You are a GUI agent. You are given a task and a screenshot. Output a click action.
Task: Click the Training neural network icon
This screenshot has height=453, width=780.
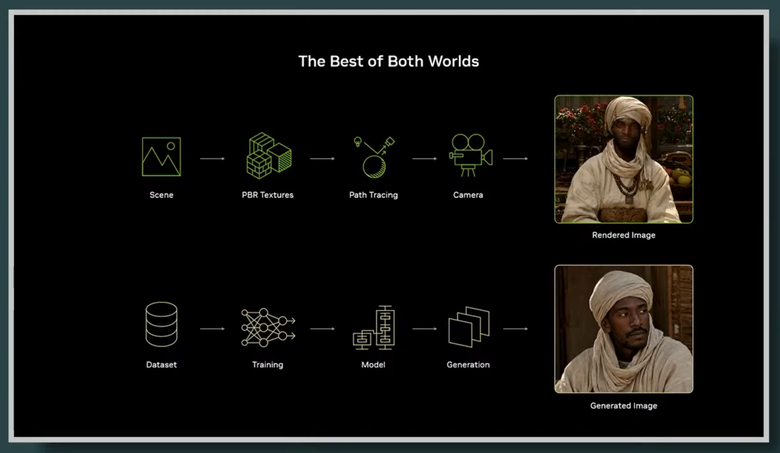coord(268,327)
